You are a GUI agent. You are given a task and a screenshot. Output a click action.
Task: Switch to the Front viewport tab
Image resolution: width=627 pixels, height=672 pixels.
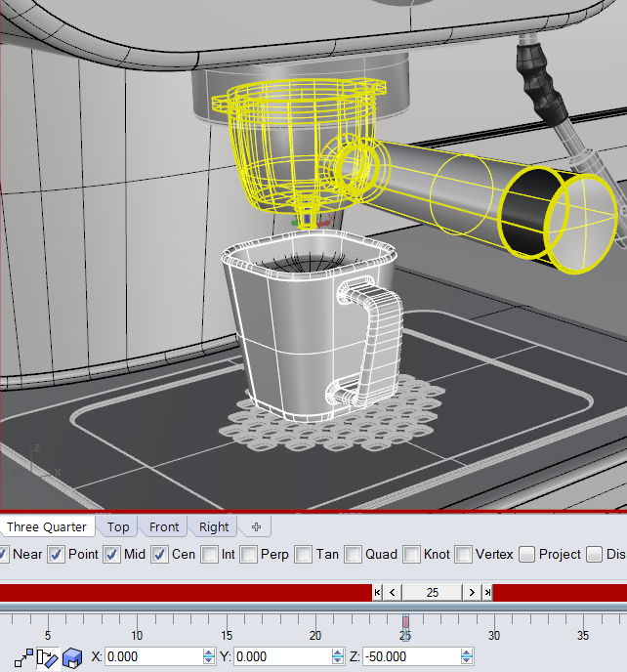(x=164, y=526)
